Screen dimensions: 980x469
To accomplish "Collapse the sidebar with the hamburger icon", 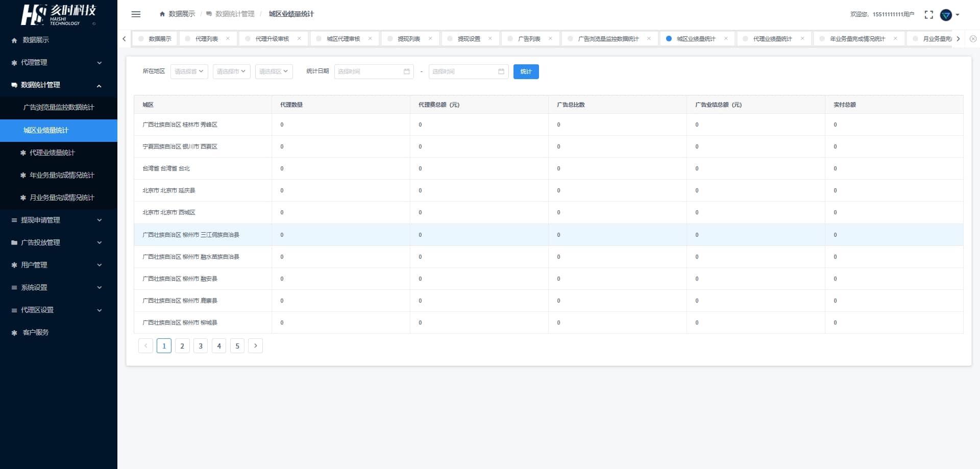I will tap(136, 14).
